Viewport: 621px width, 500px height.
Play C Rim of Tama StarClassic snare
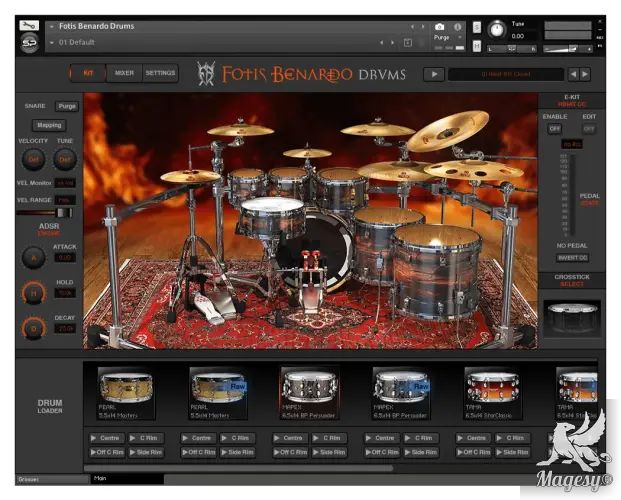(512, 438)
